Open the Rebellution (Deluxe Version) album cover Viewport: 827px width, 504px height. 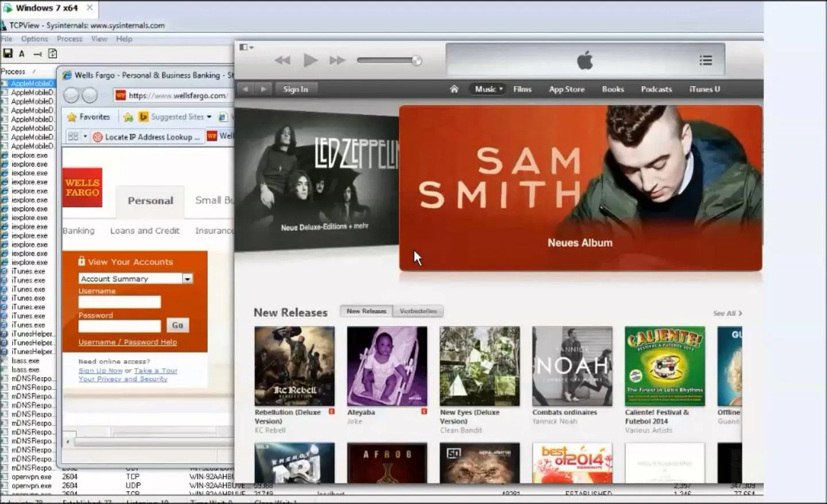click(294, 366)
